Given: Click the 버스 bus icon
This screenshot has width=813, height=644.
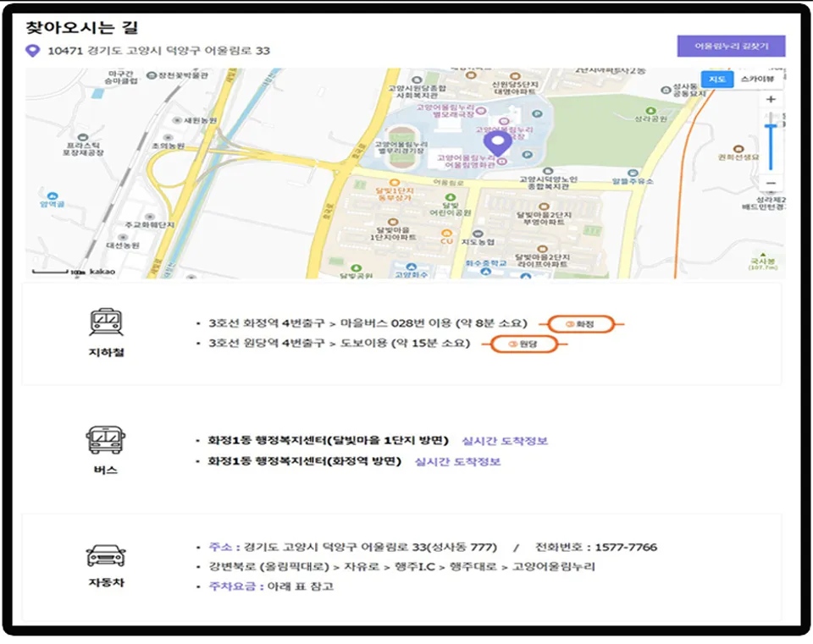Looking at the screenshot, I should (x=106, y=440).
